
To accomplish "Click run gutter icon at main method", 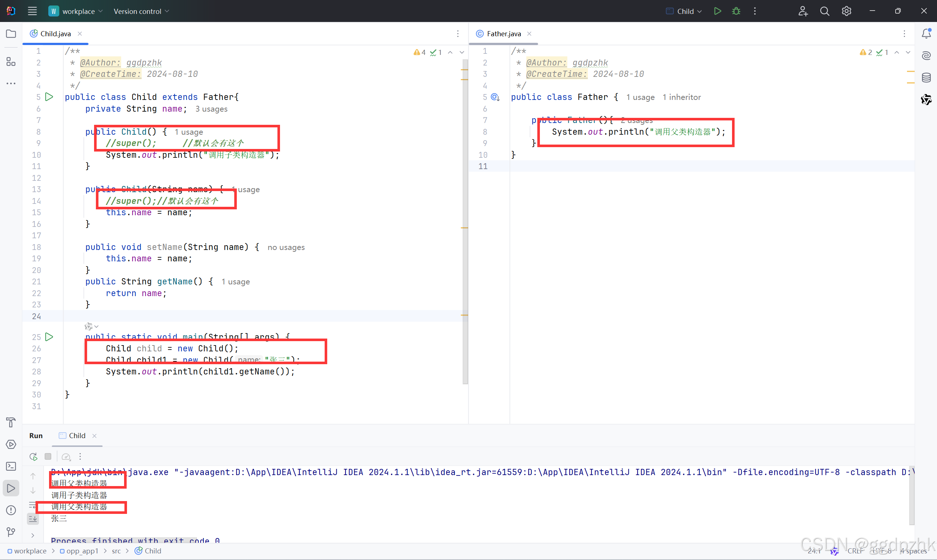I will coord(49,337).
